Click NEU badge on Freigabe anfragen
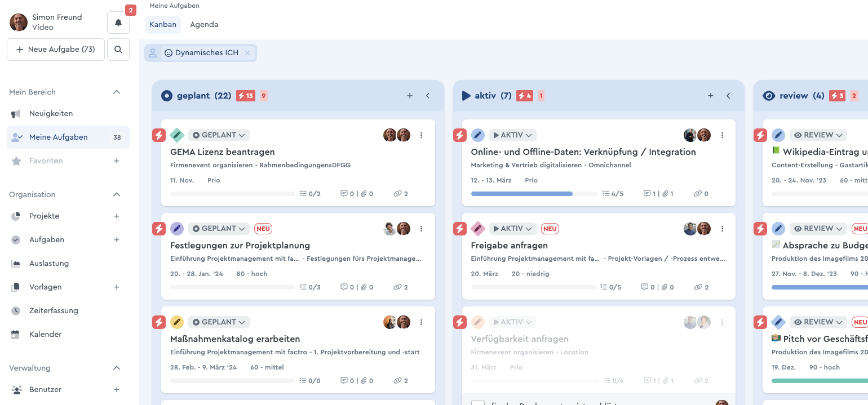 pyautogui.click(x=550, y=229)
